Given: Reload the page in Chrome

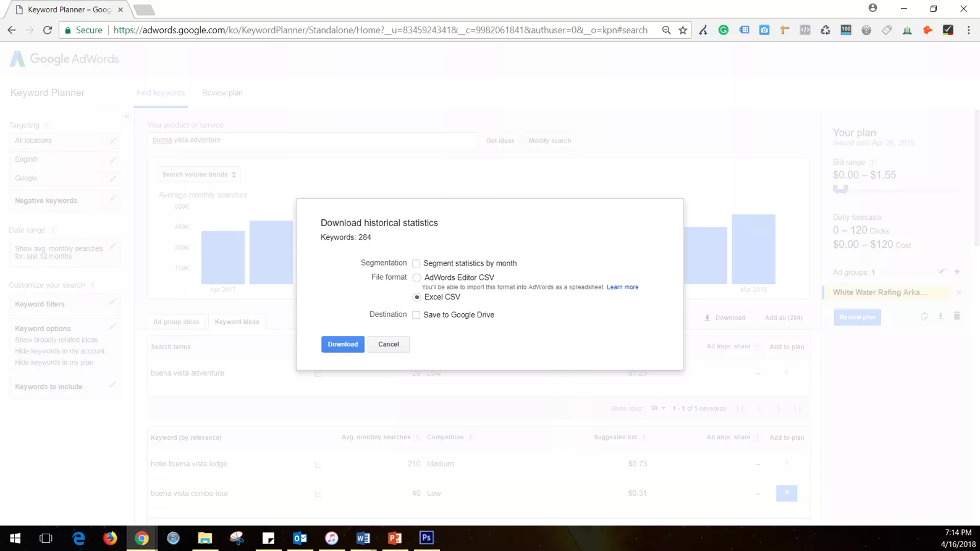Looking at the screenshot, I should pyautogui.click(x=48, y=30).
